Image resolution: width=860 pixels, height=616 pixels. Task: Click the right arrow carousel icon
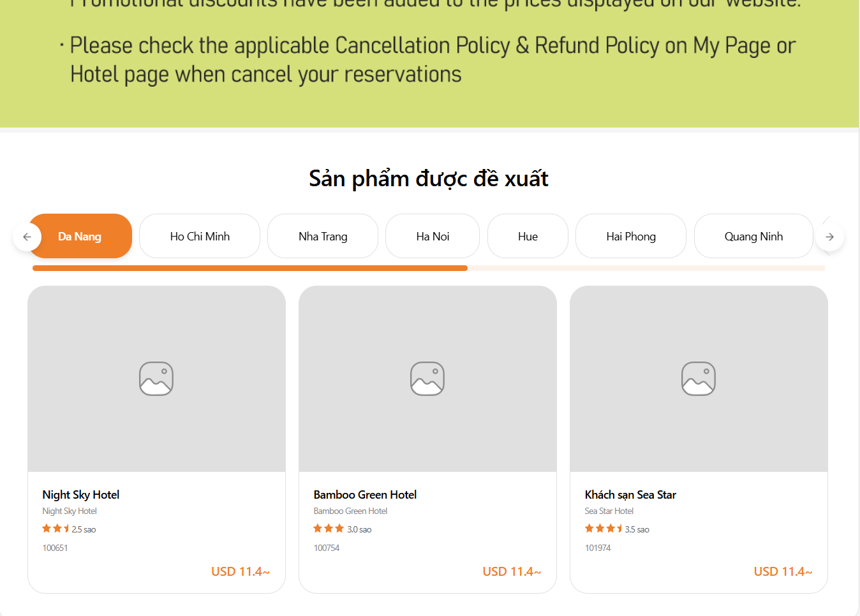click(x=829, y=237)
